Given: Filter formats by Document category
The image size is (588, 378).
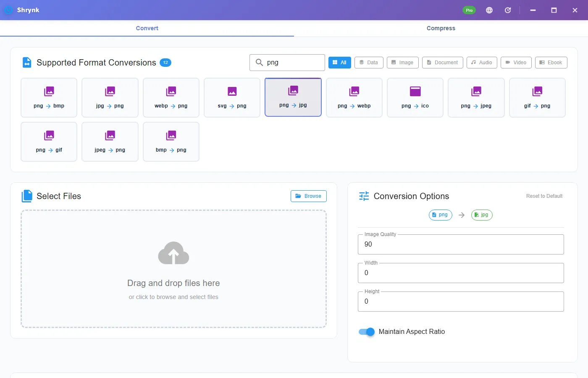Looking at the screenshot, I should tap(443, 63).
